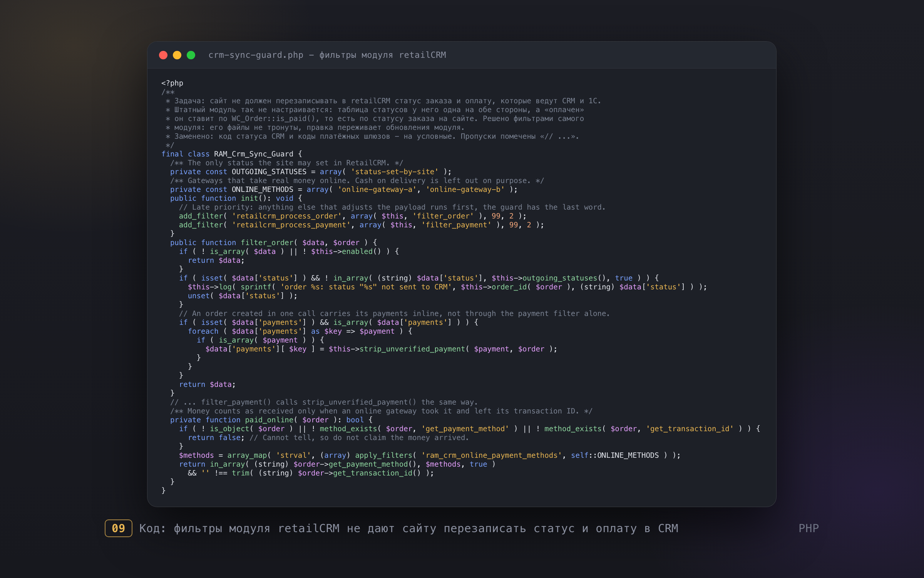Click the hook name 'retailcrm_process_payment'
Image resolution: width=924 pixels, height=578 pixels.
click(291, 225)
